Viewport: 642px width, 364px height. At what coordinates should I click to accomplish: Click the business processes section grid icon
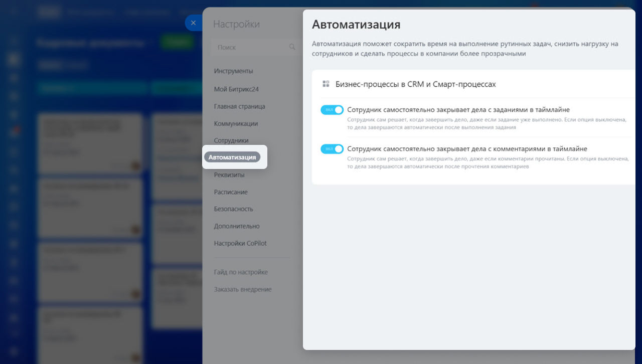tap(326, 84)
